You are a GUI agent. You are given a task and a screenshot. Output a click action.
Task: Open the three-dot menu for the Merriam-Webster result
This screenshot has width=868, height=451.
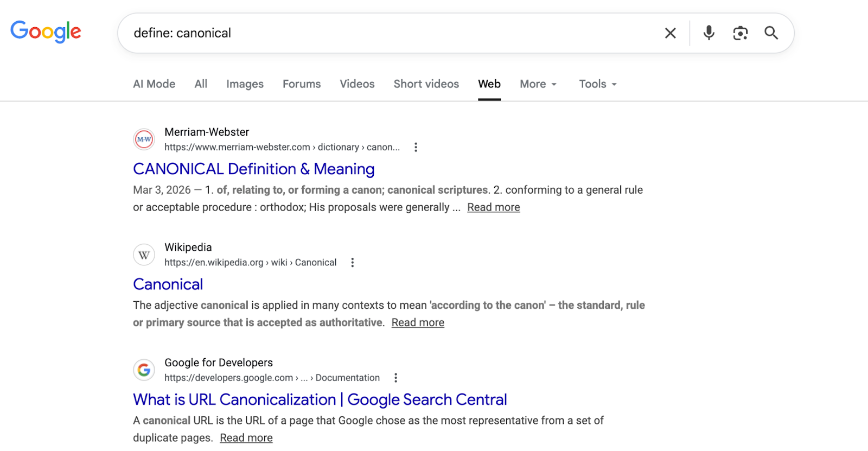click(x=416, y=147)
